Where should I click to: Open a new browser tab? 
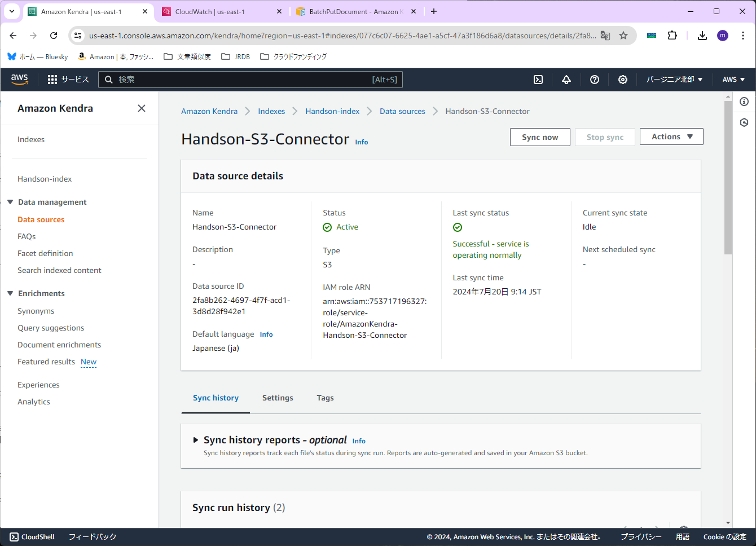pos(434,11)
